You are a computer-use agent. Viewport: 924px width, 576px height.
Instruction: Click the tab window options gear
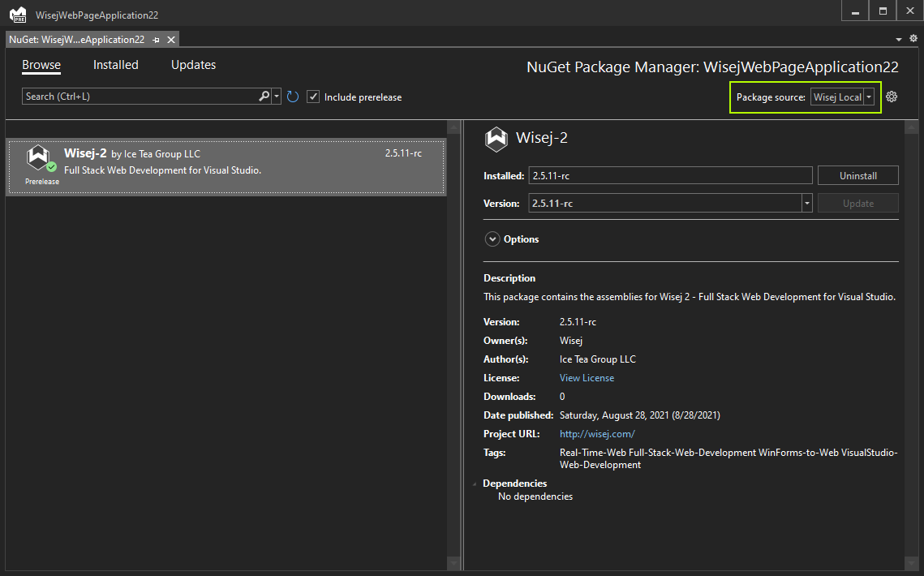913,38
